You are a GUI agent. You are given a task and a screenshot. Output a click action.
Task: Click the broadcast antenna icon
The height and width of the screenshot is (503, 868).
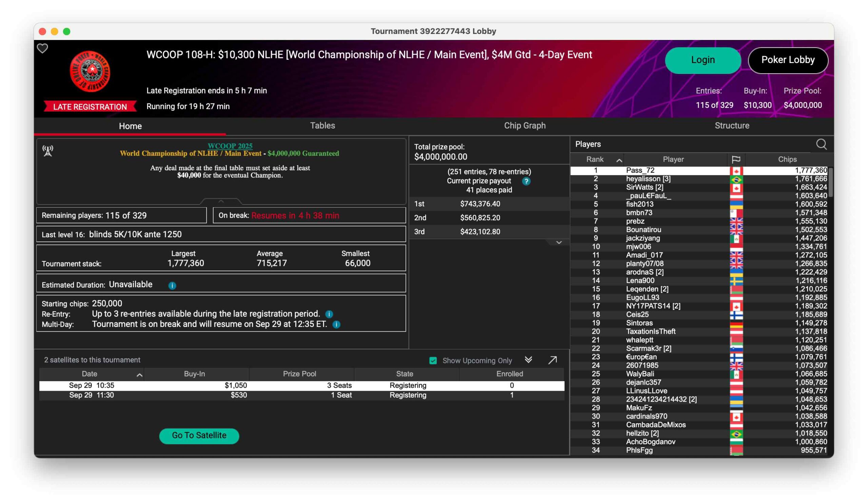click(x=48, y=151)
